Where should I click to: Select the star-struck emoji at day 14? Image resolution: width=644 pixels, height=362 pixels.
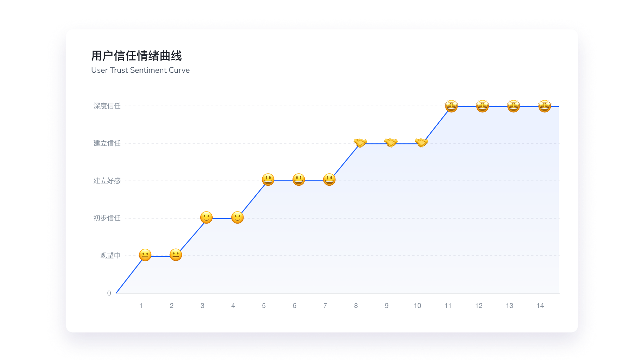pos(543,106)
